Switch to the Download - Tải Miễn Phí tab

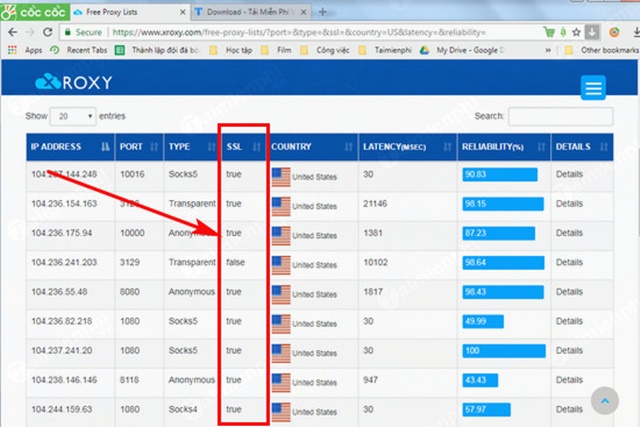click(x=257, y=12)
